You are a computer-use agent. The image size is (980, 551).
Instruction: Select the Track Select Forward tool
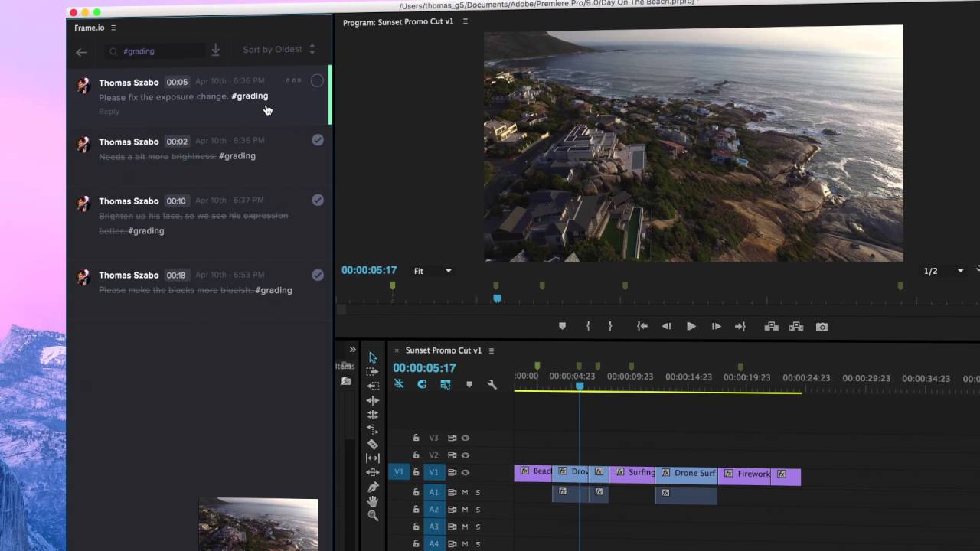(372, 371)
